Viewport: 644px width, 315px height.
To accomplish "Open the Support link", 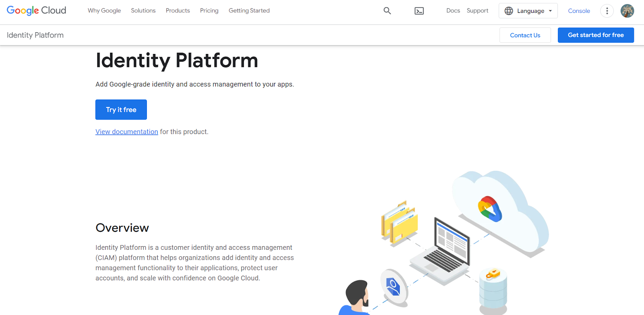I will (x=477, y=10).
